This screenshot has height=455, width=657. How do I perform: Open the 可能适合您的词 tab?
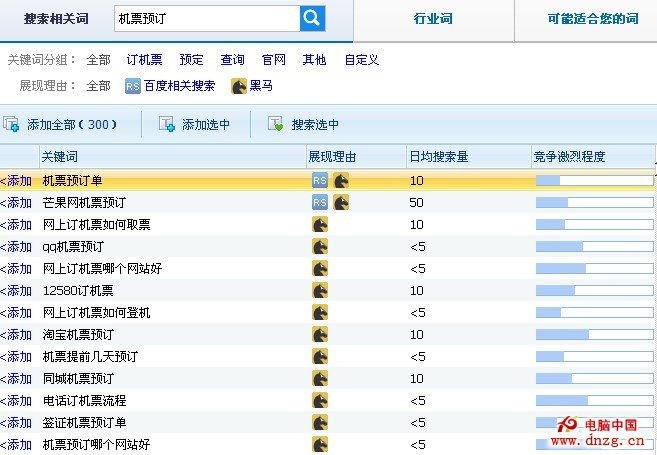592,19
